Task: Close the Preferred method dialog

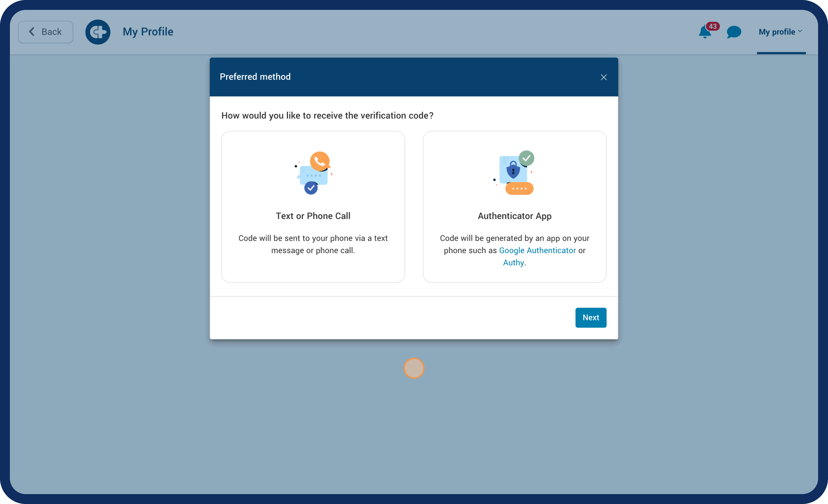Action: [x=604, y=77]
